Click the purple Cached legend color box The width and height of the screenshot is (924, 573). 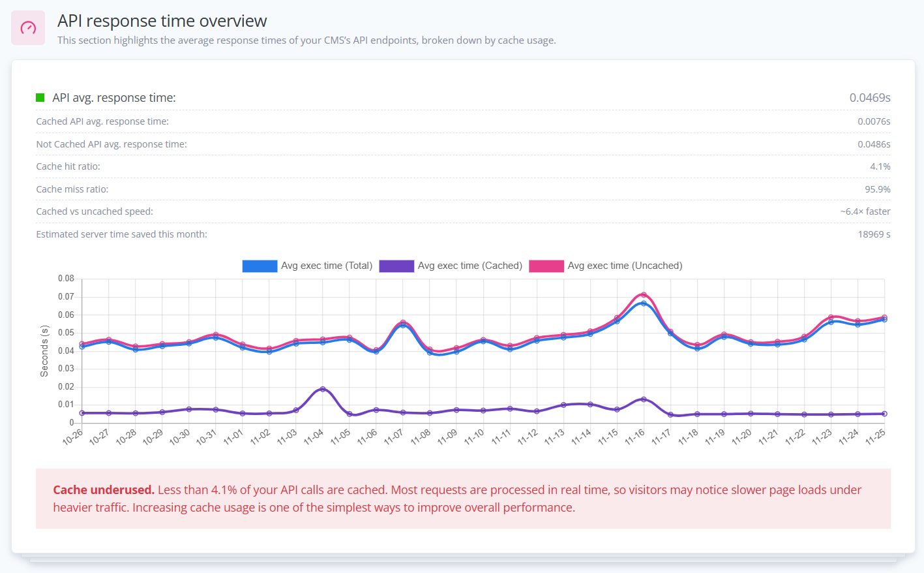point(396,266)
